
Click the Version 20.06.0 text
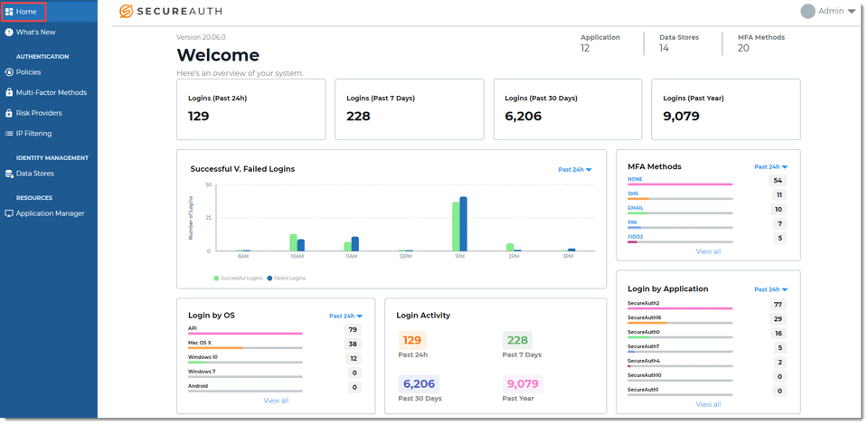pos(201,38)
